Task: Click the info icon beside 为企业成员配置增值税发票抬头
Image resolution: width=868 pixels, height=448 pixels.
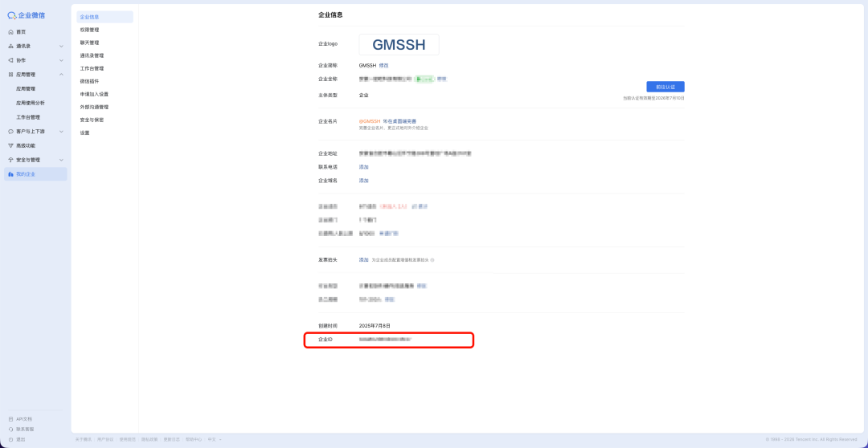Action: 432,260
